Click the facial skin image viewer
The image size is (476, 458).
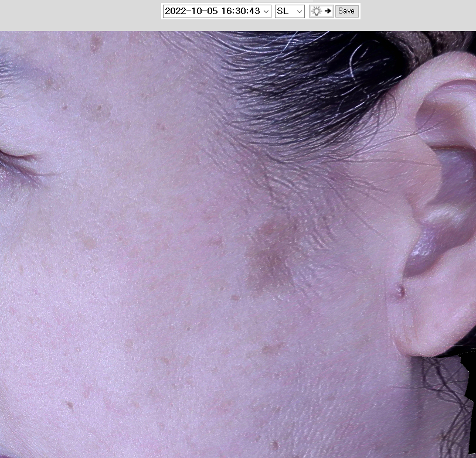[238, 244]
